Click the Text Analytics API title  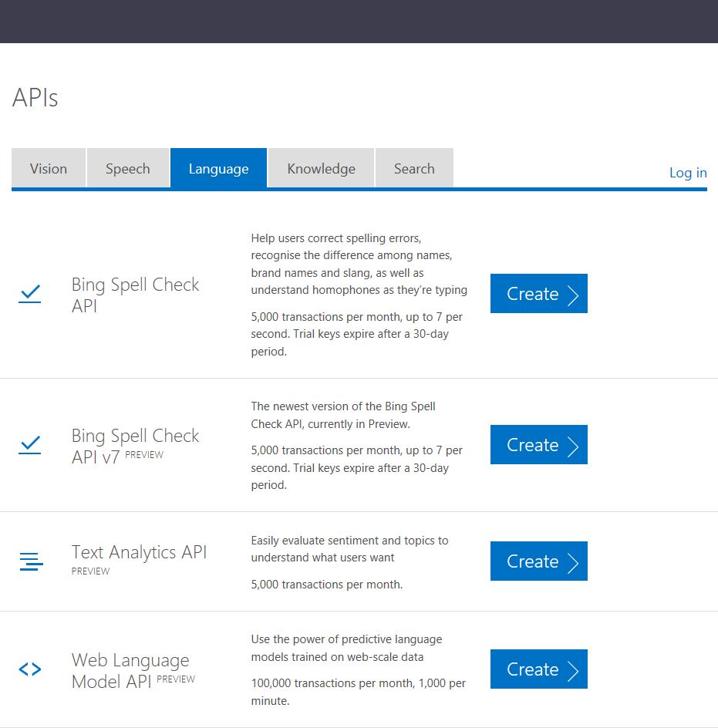tap(139, 552)
